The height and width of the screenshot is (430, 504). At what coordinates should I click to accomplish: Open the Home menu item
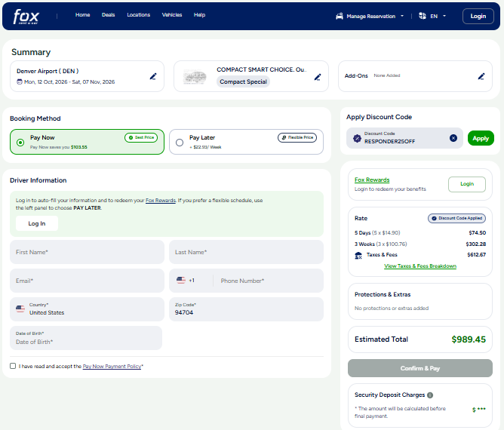(x=82, y=15)
